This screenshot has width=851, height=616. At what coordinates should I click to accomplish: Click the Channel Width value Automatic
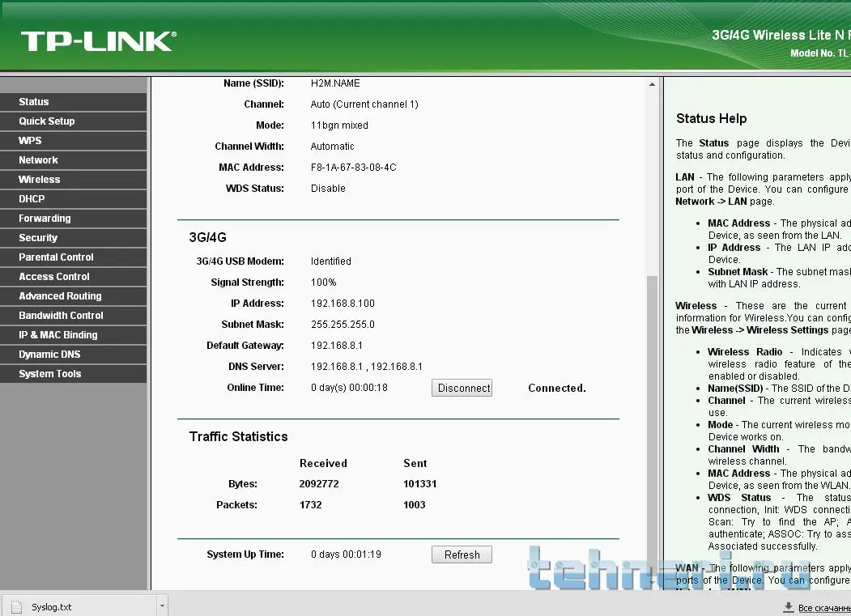click(x=332, y=147)
